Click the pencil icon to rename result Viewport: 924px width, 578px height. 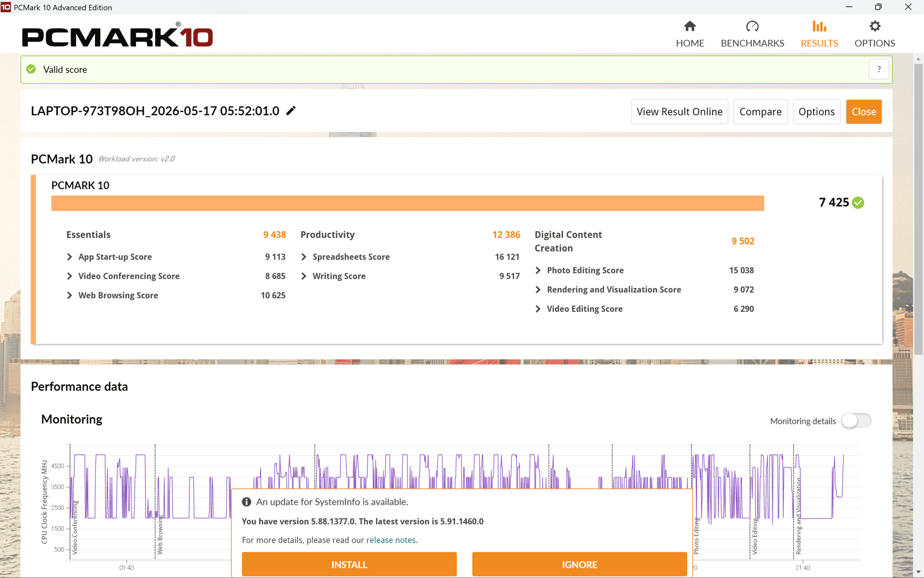tap(291, 111)
